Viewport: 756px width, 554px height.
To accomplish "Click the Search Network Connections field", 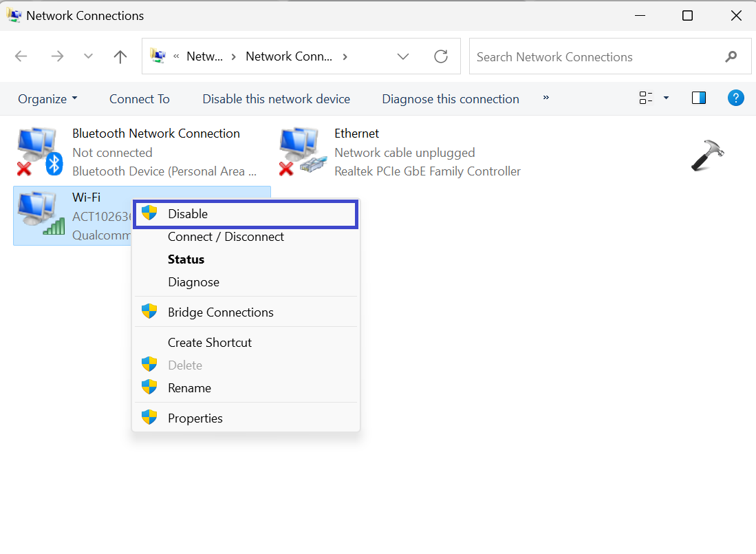I will (595, 57).
